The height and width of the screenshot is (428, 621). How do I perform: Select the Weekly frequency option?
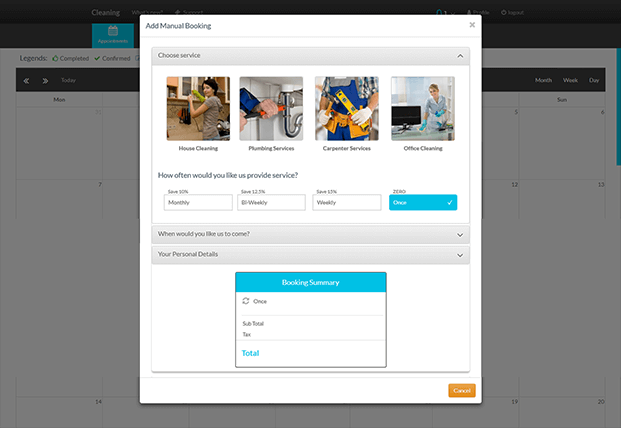[347, 202]
